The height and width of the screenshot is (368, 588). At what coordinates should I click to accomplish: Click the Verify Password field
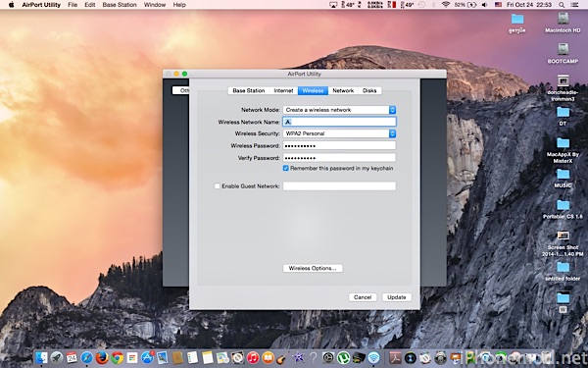click(339, 158)
